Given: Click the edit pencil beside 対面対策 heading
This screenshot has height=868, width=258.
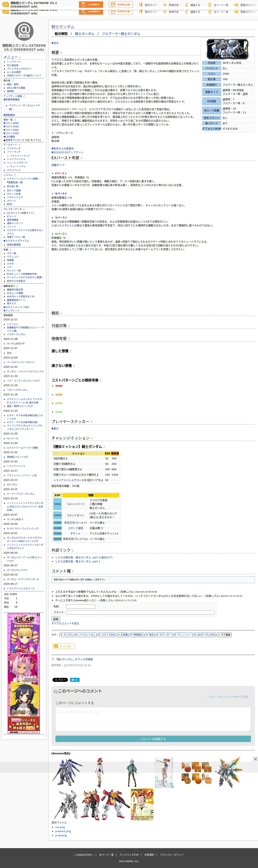Looking at the screenshot, I should pos(69,326).
